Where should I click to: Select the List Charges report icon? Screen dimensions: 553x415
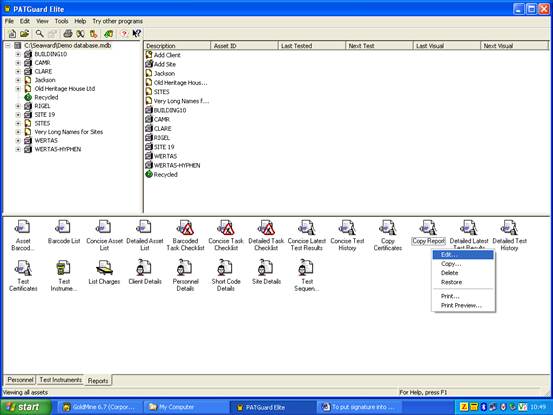pyautogui.click(x=104, y=272)
